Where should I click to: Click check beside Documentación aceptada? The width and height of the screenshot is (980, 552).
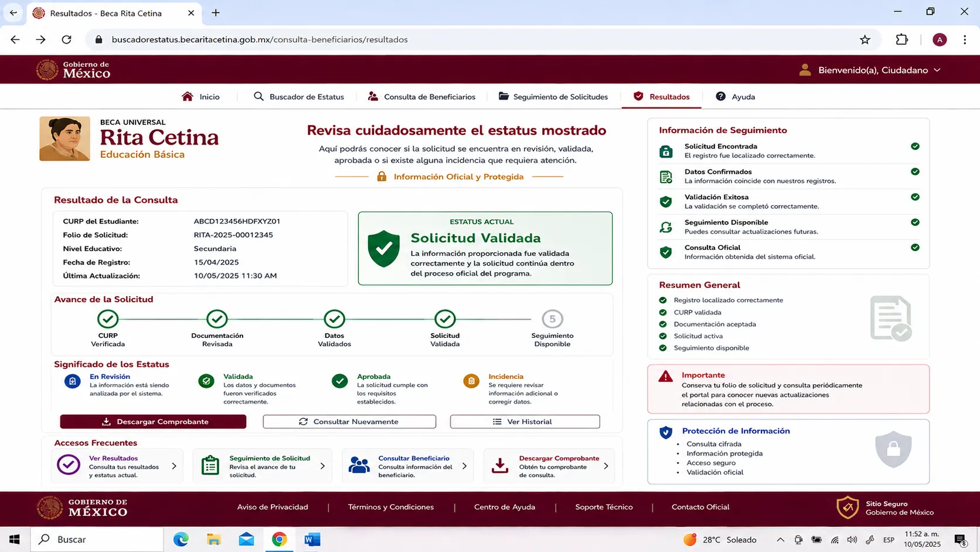point(663,324)
